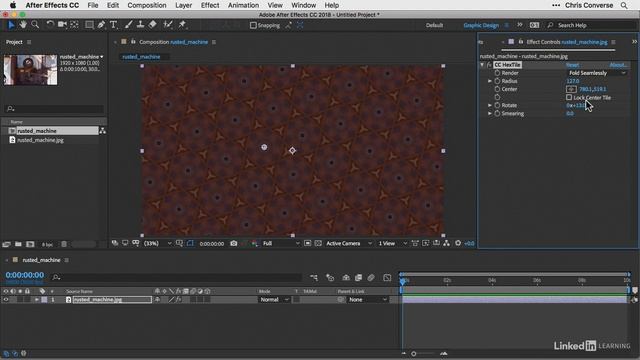This screenshot has height=360, width=640.
Task: Open the composition flowchart icon in the viewer
Action: point(447,243)
